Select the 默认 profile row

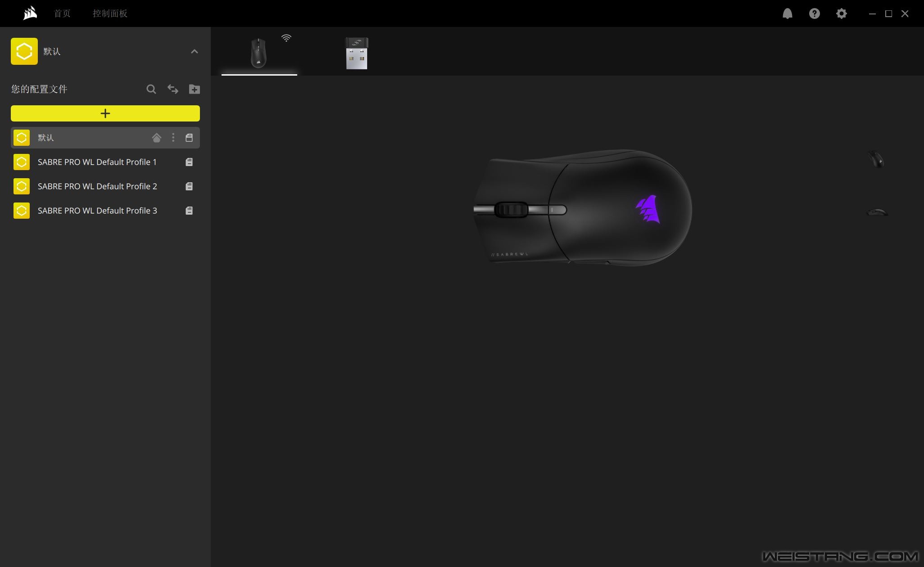click(x=105, y=138)
